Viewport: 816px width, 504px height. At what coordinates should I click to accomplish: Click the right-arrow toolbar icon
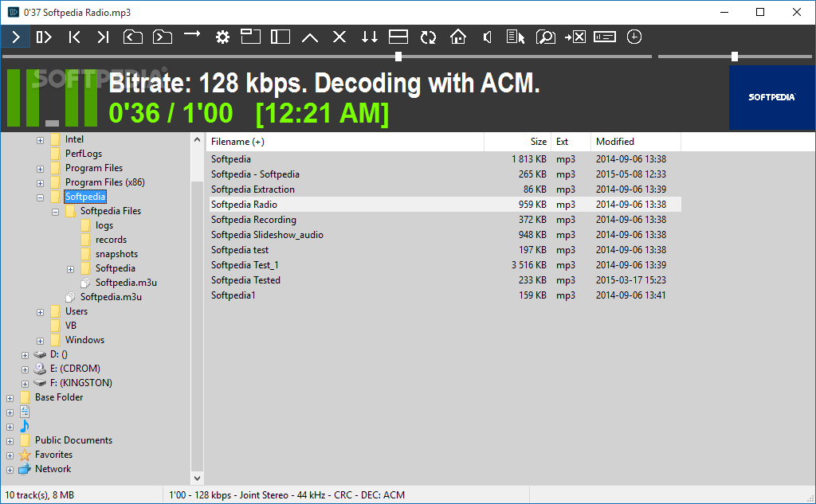pos(192,34)
